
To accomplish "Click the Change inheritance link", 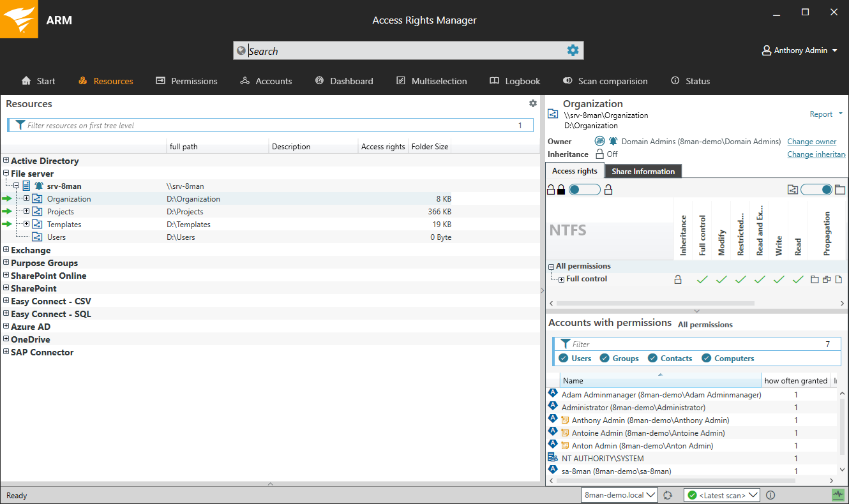I will [816, 154].
